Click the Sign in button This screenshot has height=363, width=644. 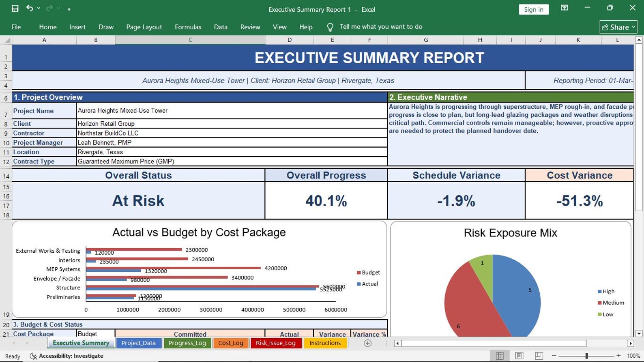click(533, 9)
